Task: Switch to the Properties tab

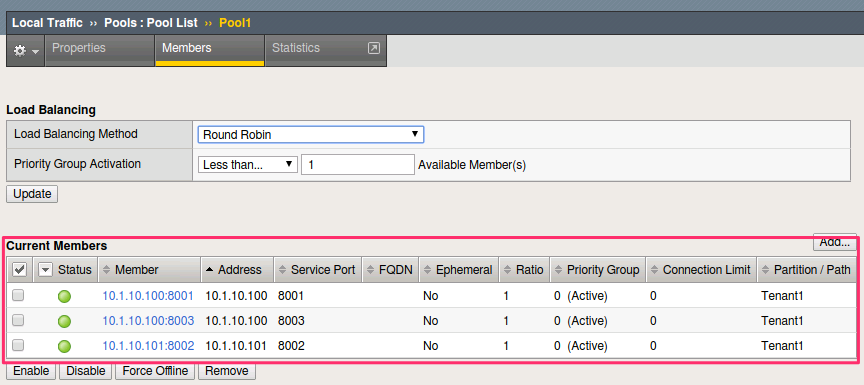Action: (x=100, y=51)
